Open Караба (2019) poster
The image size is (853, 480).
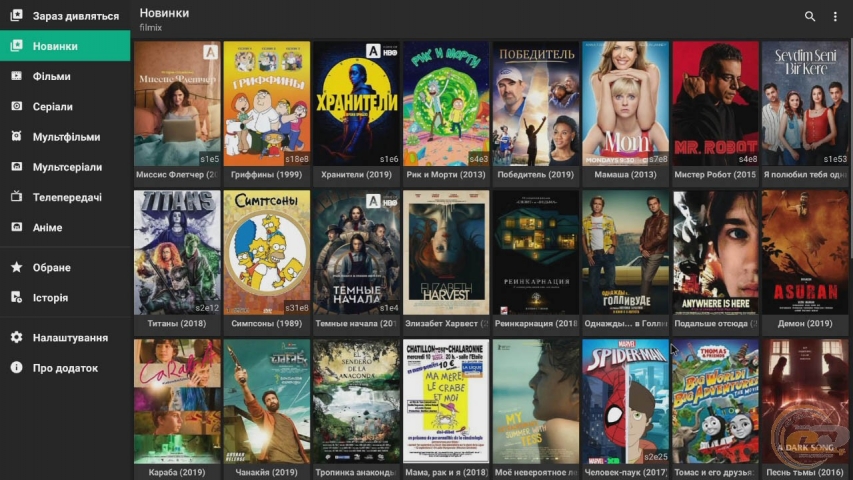177,401
